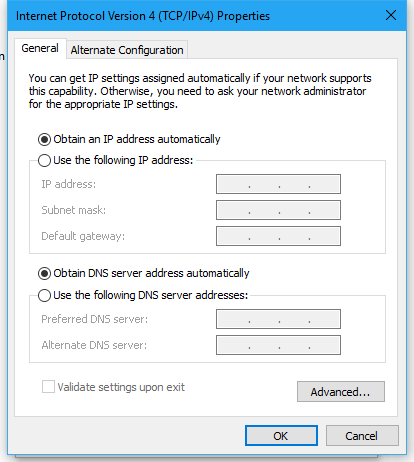Image resolution: width=414 pixels, height=462 pixels.
Task: Click the Subnet mask field
Action: 278,210
